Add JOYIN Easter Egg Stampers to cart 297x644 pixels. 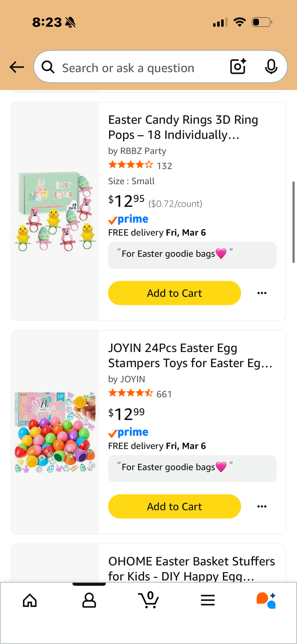tap(174, 507)
